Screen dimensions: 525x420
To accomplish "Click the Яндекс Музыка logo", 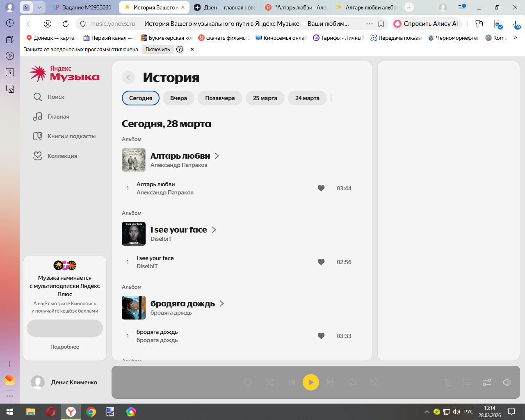I will click(x=65, y=73).
